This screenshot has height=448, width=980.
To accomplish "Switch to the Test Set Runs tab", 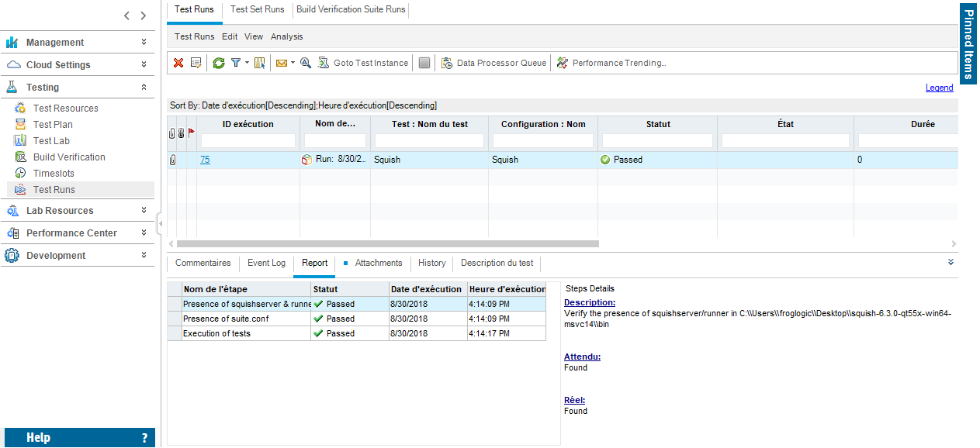I will click(257, 10).
